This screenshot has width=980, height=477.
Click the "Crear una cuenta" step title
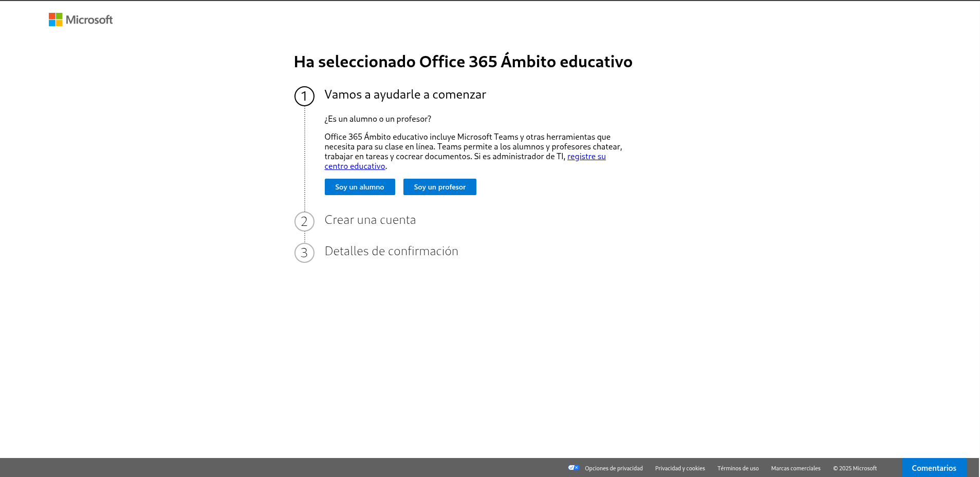click(370, 220)
